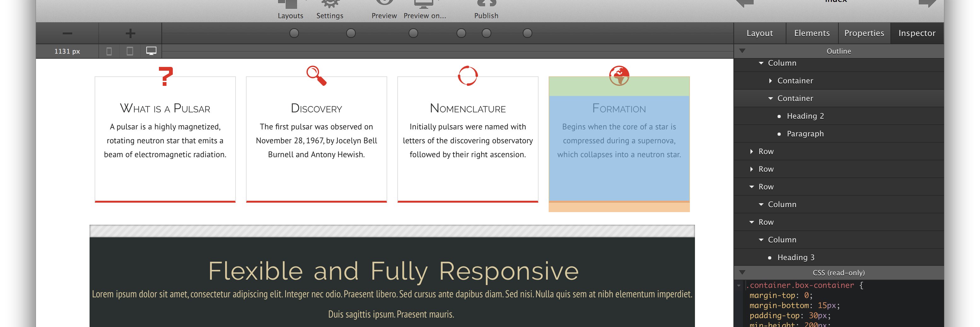This screenshot has width=980, height=327.
Task: Select the tablet device preview icon
Action: tap(130, 51)
